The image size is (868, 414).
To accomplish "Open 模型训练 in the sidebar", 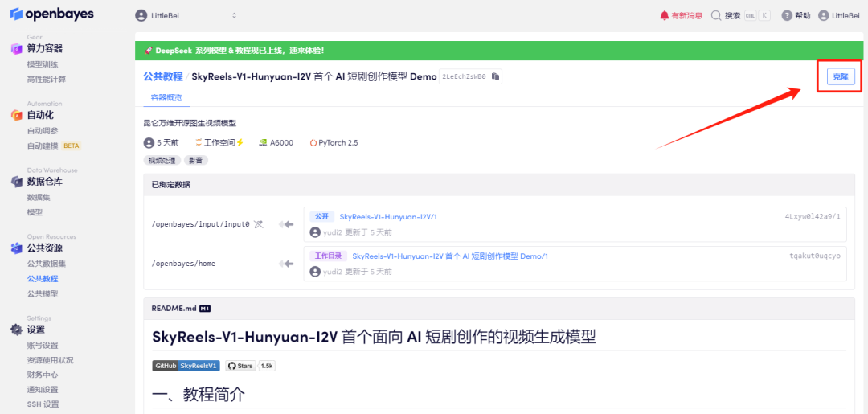I will click(43, 64).
